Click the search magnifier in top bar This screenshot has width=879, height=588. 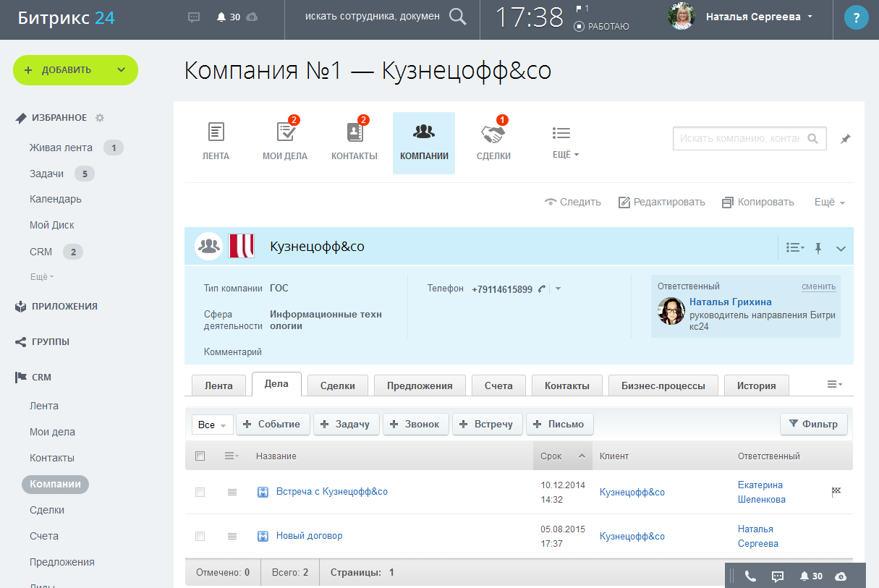[x=457, y=16]
